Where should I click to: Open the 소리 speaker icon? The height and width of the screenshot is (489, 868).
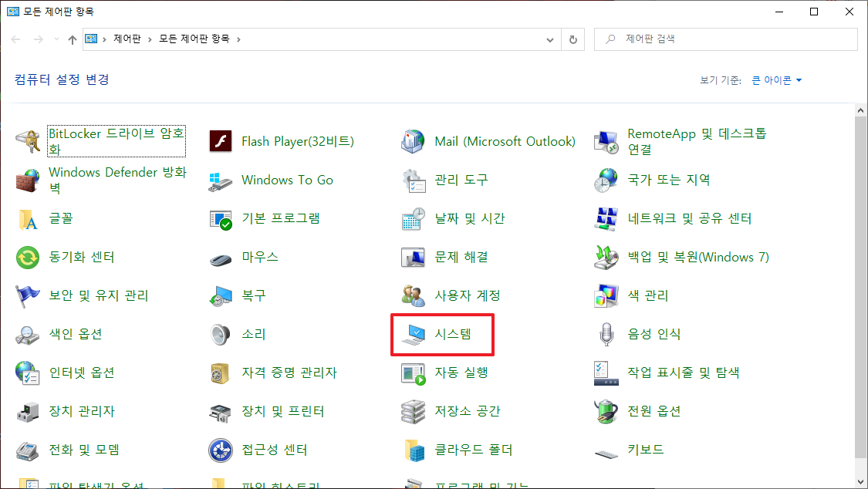click(x=221, y=335)
